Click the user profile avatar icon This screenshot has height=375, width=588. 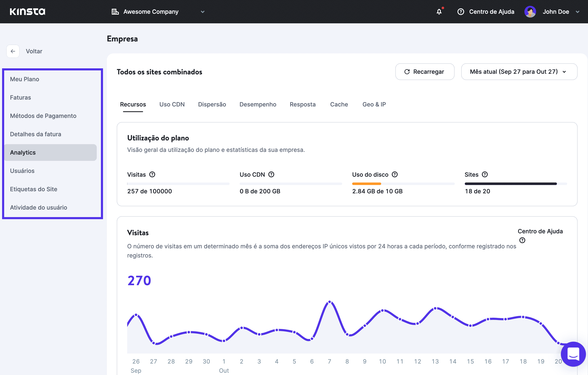tap(530, 11)
